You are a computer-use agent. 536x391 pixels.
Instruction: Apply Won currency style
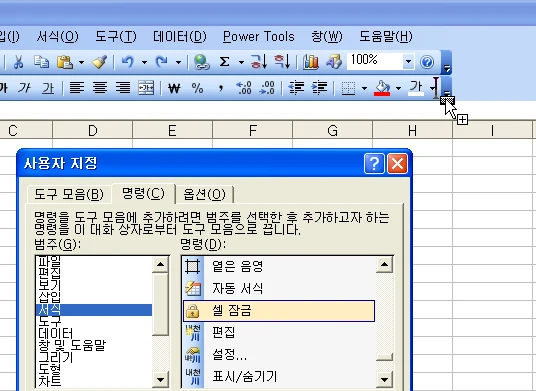(x=174, y=89)
